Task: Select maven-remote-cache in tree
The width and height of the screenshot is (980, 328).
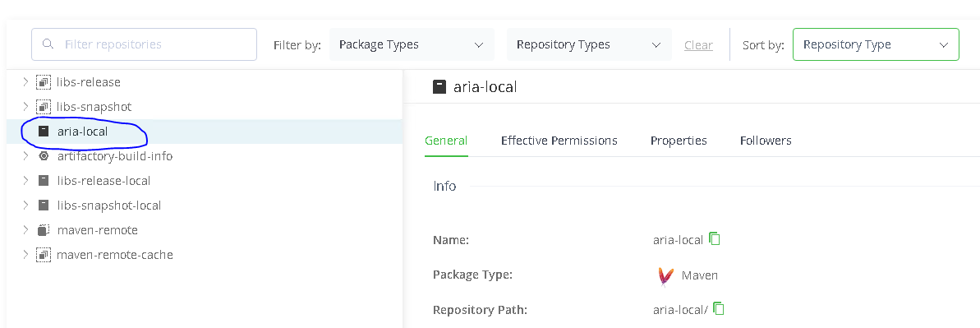Action: point(114,255)
